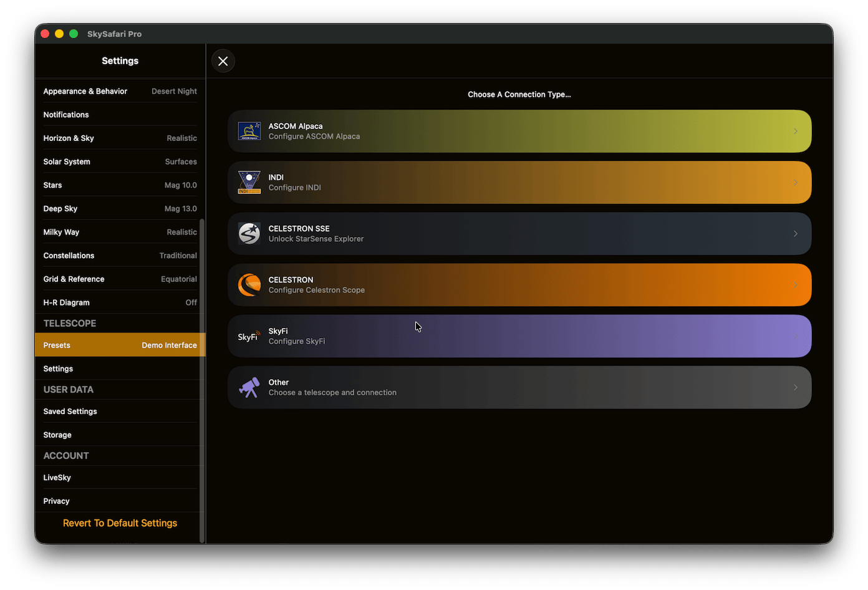Choose Configure Celestron Scope text

click(x=317, y=290)
